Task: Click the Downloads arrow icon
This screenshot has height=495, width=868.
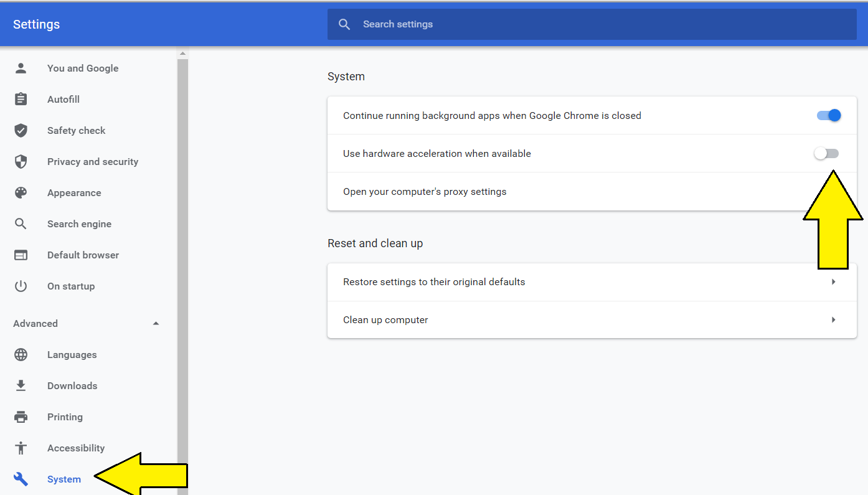Action: [21, 385]
